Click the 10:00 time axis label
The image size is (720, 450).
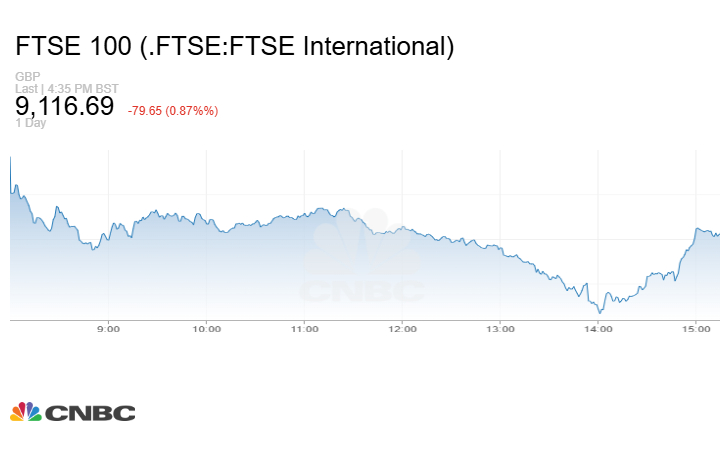click(x=207, y=328)
